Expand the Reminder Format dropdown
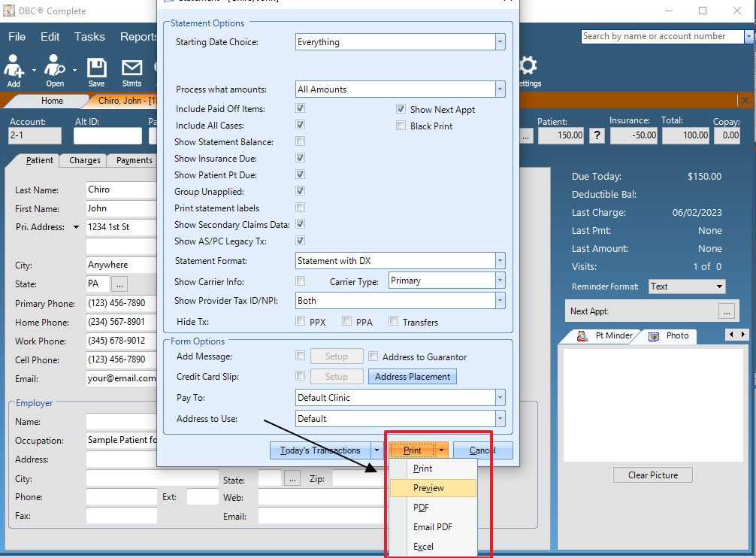Screen dimensions: 756x558 (719, 287)
